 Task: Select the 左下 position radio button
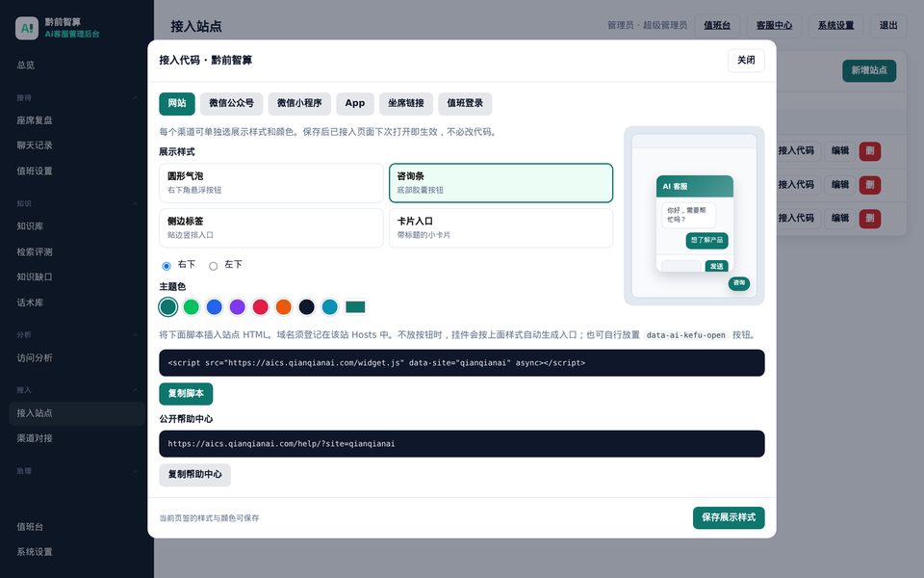click(214, 266)
